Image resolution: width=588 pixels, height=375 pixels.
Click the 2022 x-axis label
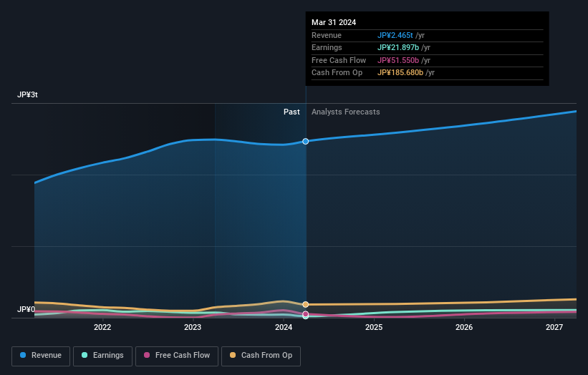(x=102, y=328)
